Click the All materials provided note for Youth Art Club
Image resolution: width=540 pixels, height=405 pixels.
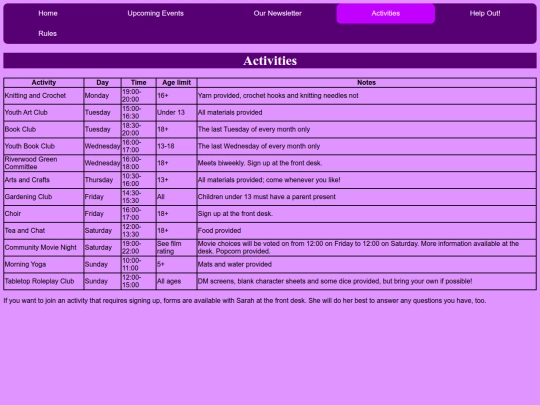coord(366,113)
